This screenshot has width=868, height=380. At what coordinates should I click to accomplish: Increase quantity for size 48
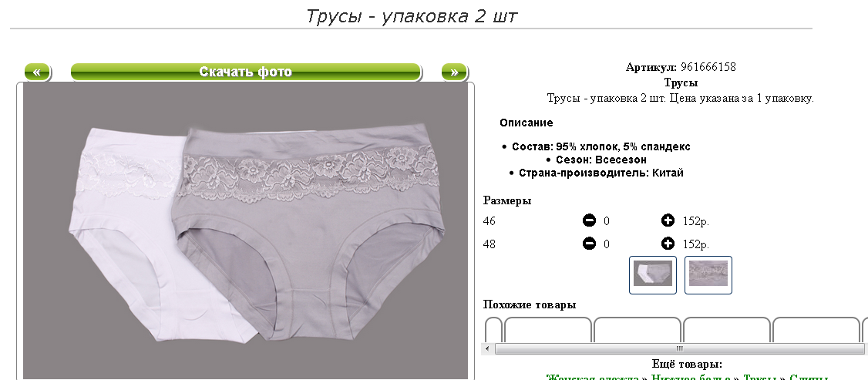[668, 244]
